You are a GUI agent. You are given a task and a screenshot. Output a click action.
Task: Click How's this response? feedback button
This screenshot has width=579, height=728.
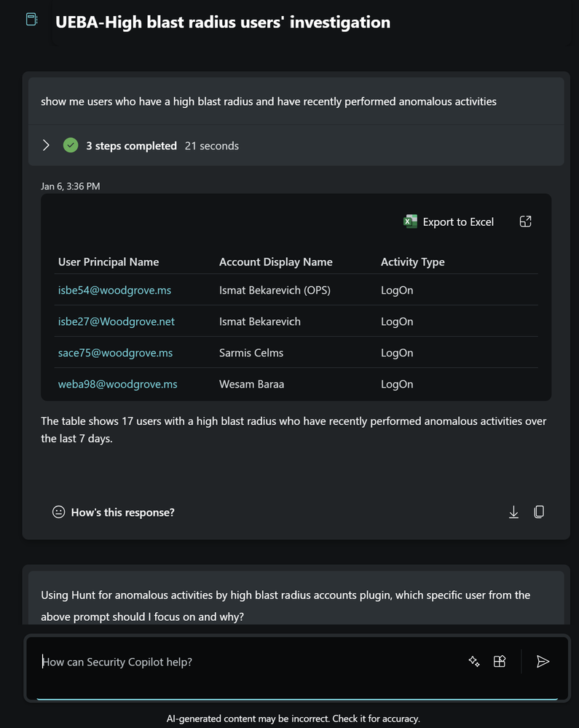122,512
